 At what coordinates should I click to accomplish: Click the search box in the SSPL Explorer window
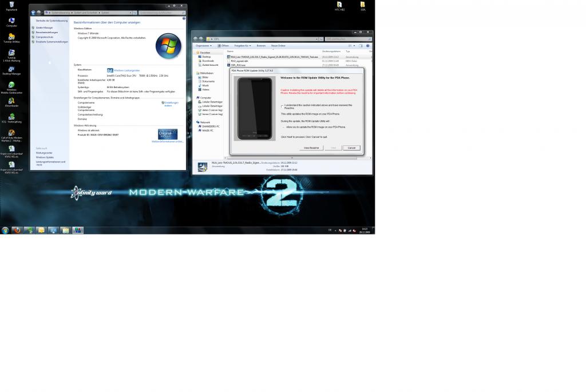[347, 39]
